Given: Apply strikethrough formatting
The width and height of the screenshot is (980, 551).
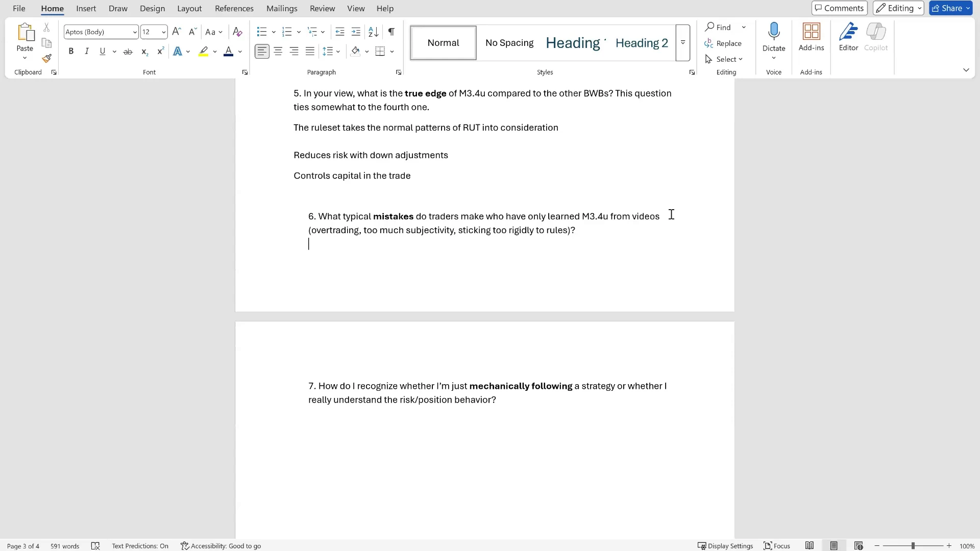Looking at the screenshot, I should (128, 52).
